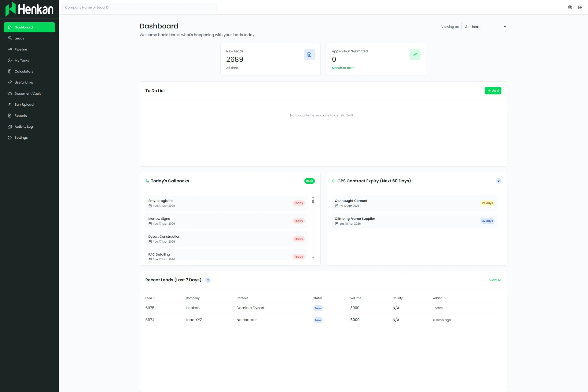588x392 pixels.
Task: Open the 'Viewing as' All Users dropdown
Action: tap(484, 26)
